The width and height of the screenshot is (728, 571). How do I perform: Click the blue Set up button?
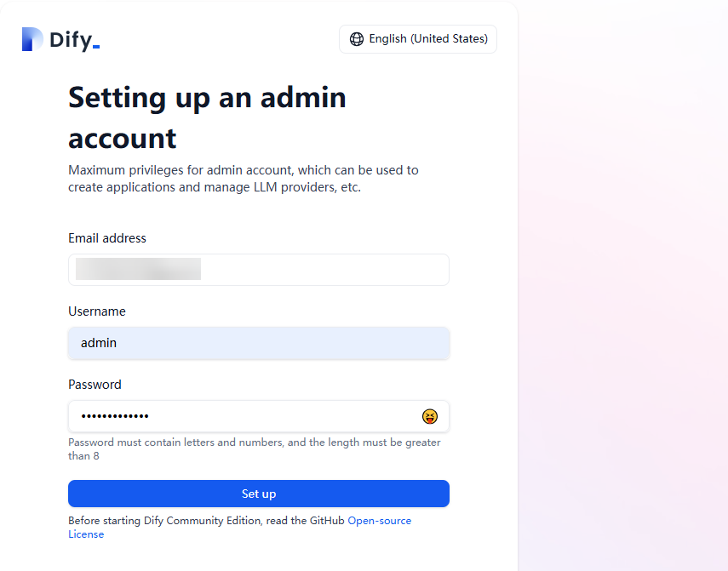click(259, 494)
